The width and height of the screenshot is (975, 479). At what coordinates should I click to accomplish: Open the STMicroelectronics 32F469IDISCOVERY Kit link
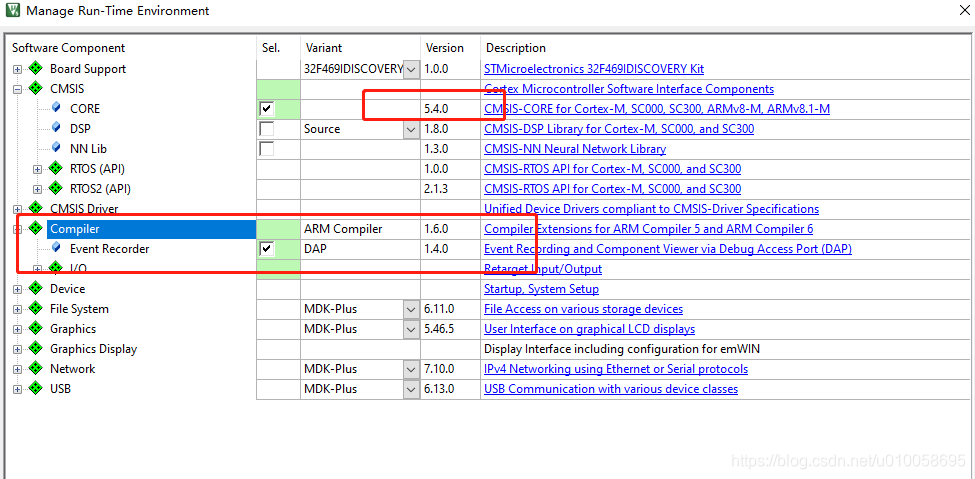pyautogui.click(x=594, y=69)
